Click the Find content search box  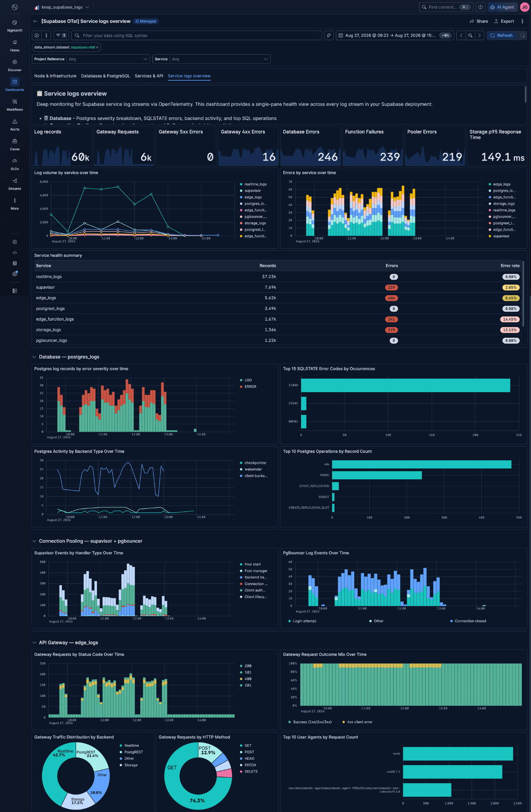point(446,7)
